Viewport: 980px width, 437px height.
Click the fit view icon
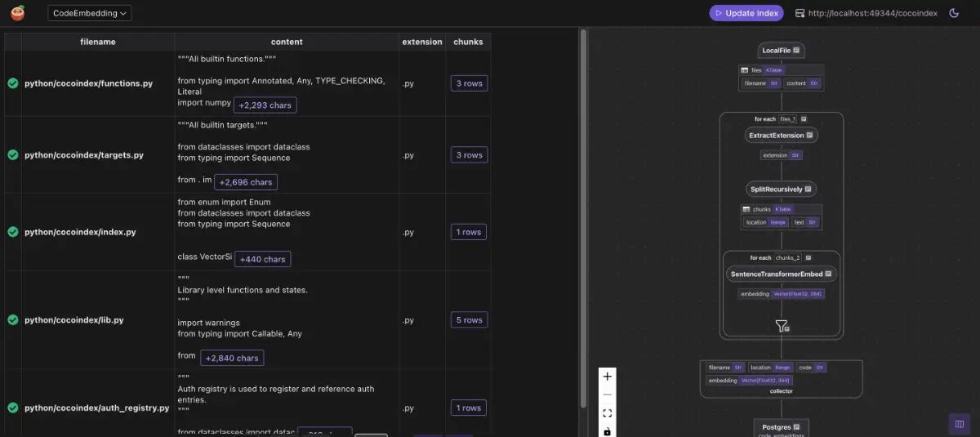pyautogui.click(x=607, y=413)
